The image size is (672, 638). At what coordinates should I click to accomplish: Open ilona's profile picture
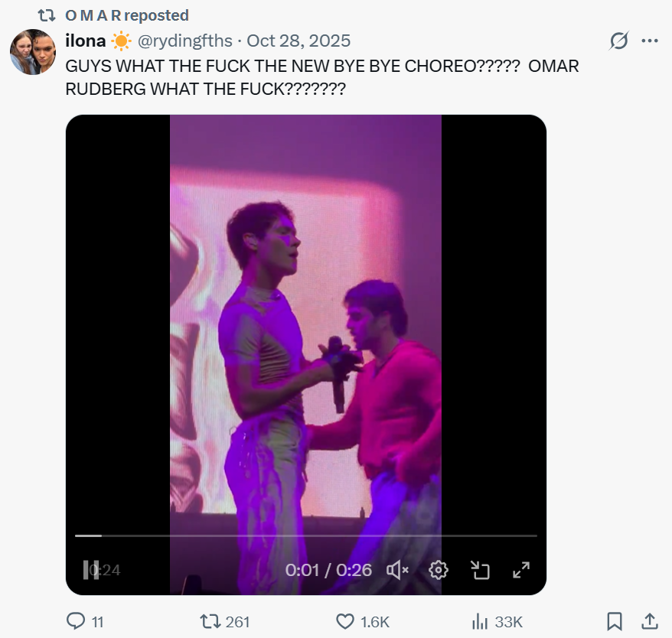coord(33,52)
